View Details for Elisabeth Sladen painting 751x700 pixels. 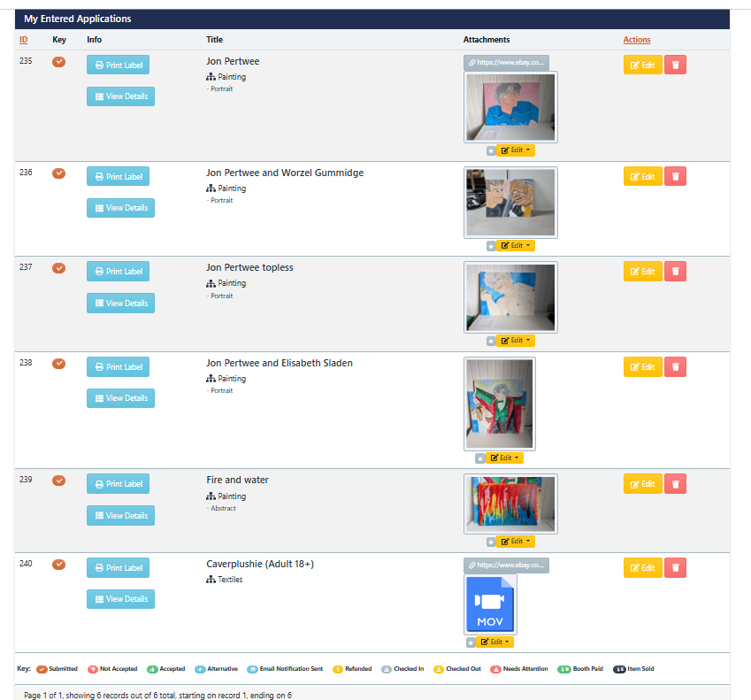[120, 398]
